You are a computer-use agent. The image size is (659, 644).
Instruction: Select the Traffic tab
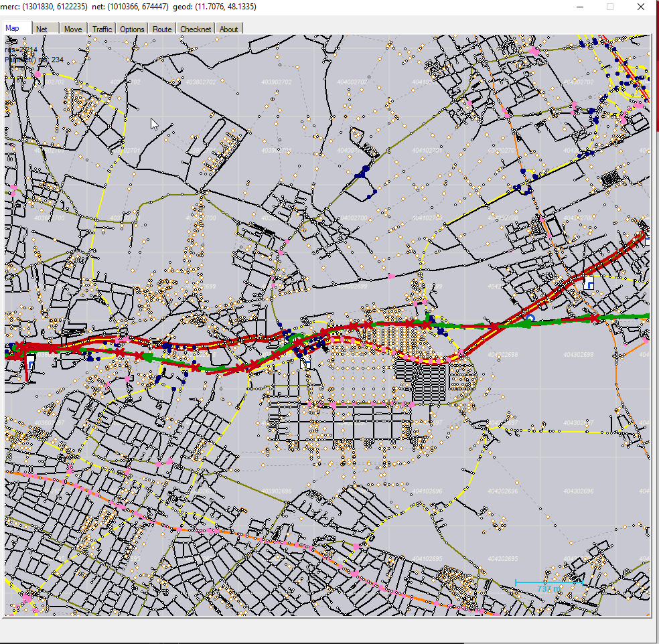click(x=102, y=29)
